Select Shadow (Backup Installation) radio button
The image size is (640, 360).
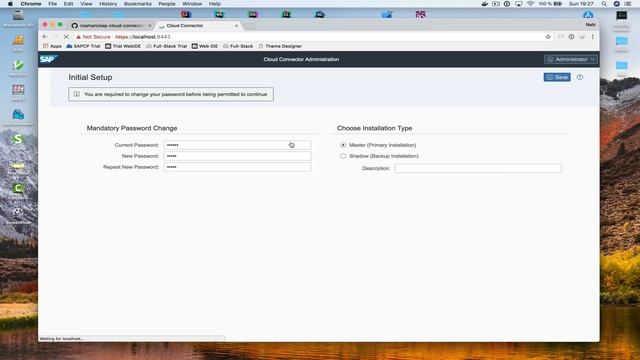[343, 156]
